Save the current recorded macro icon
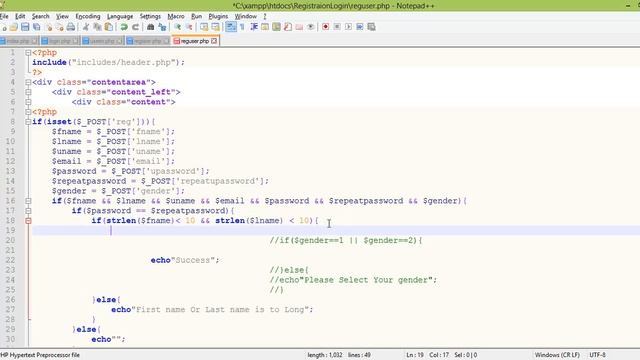This screenshot has width=640, height=360. click(x=371, y=27)
